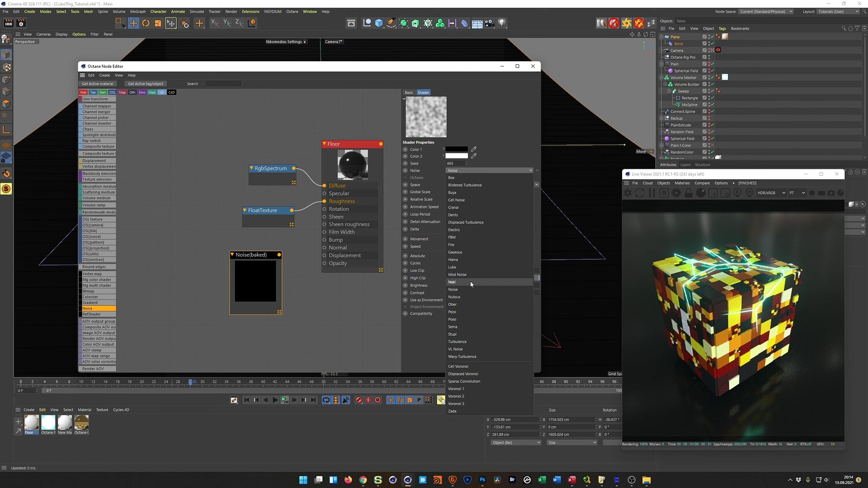The height and width of the screenshot is (488, 868).
Task: Open Photoshop from Windows taskbar
Action: click(x=483, y=480)
